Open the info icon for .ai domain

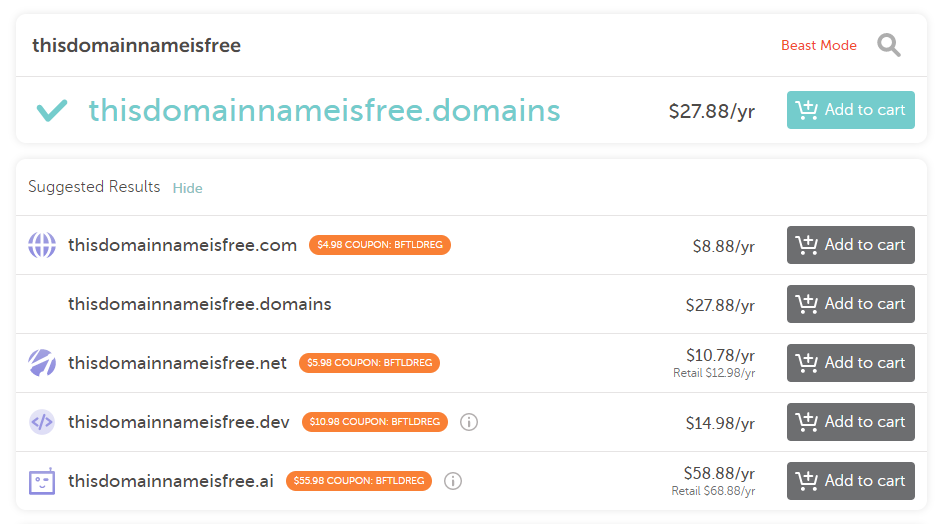click(x=453, y=481)
